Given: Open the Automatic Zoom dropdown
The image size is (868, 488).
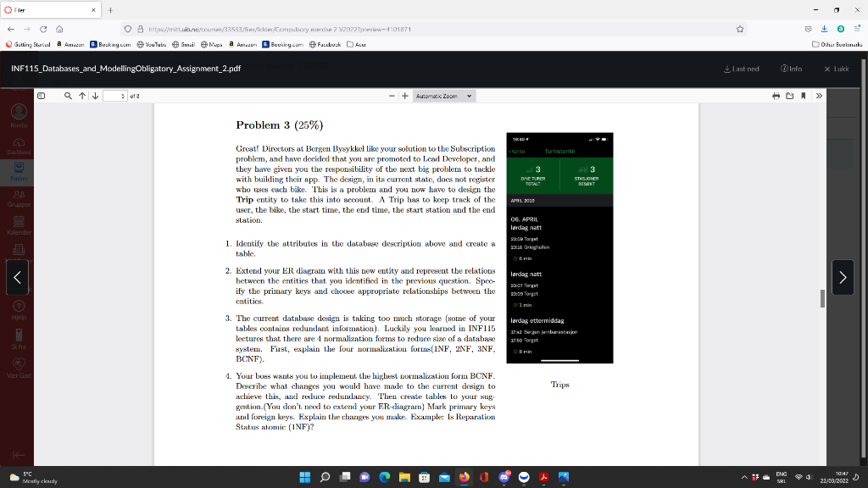Looking at the screenshot, I should coord(444,96).
